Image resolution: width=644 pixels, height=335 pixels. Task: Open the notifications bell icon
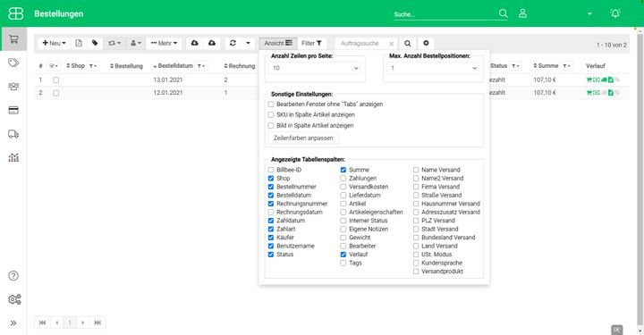614,13
